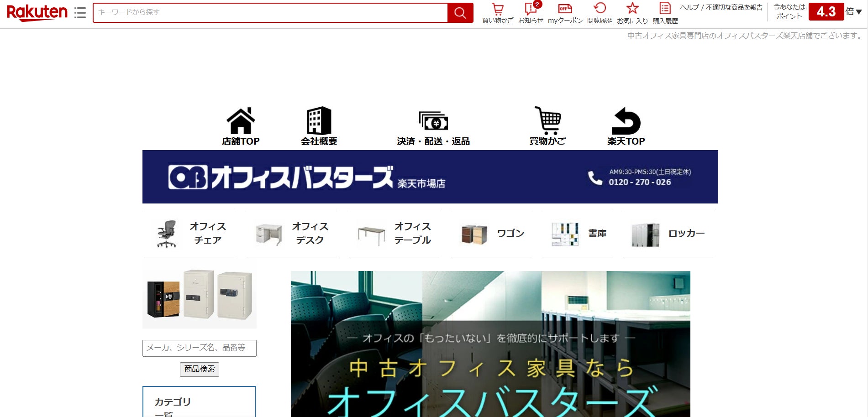
Task: Open the genre list menu icon
Action: 80,13
